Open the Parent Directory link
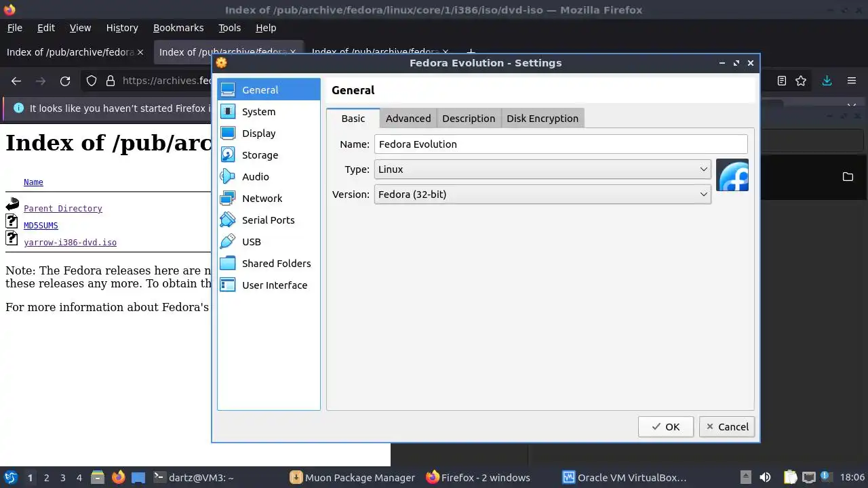 pos(62,209)
